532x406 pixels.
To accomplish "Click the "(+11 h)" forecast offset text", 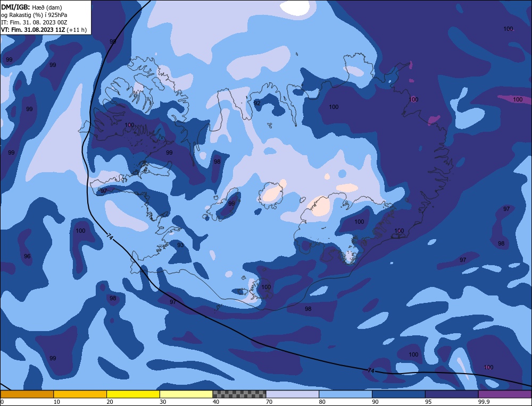I will pyautogui.click(x=77, y=30).
